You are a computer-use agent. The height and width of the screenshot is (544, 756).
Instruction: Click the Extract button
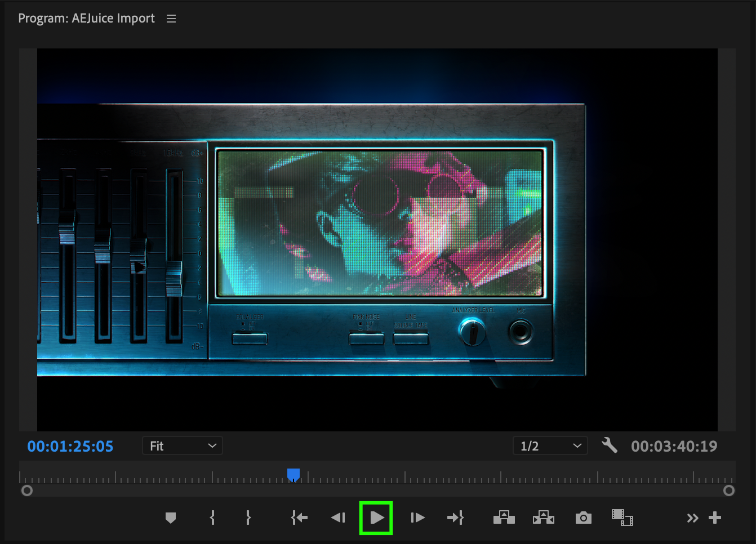pos(543,518)
